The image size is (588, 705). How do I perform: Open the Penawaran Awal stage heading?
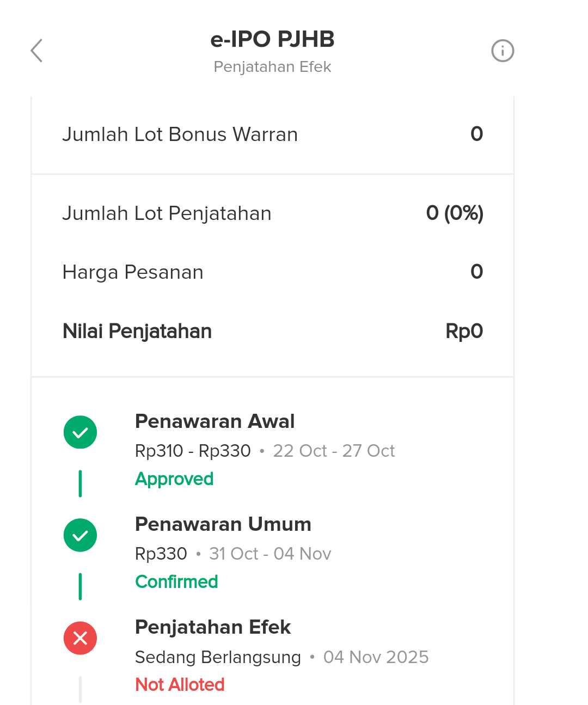[x=215, y=421]
